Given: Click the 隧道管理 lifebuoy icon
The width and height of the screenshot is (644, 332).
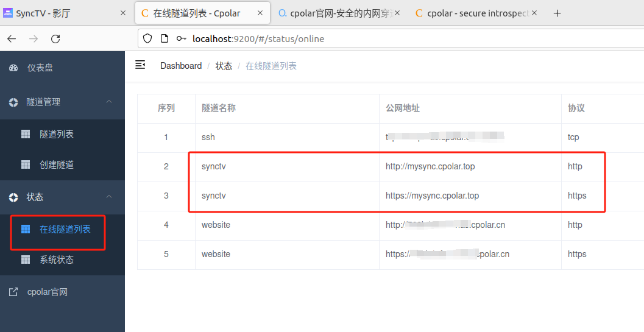Looking at the screenshot, I should [x=13, y=102].
